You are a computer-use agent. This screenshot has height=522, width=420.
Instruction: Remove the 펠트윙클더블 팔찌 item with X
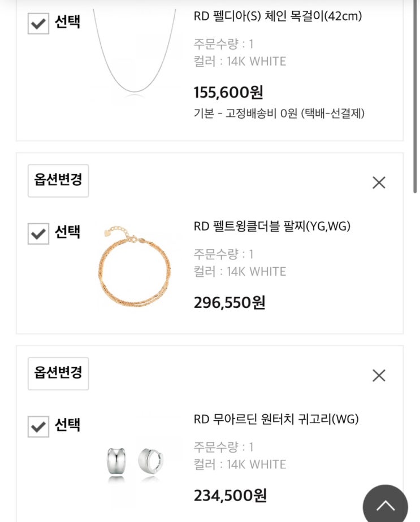click(379, 182)
